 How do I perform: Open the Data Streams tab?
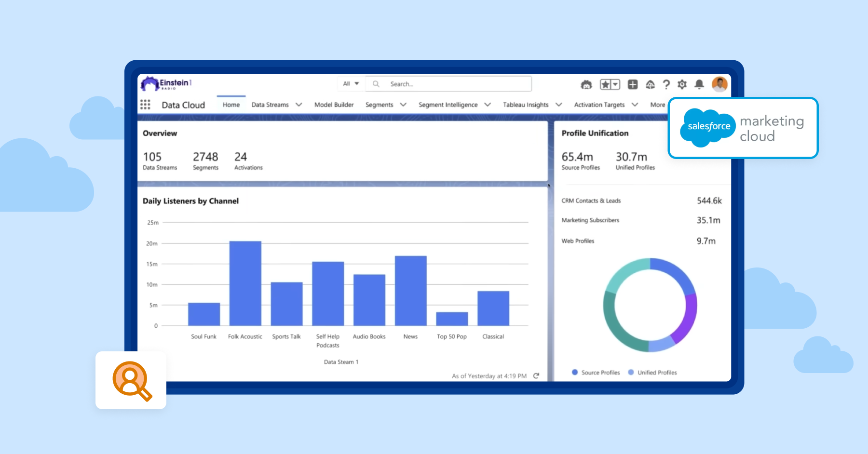pos(270,105)
